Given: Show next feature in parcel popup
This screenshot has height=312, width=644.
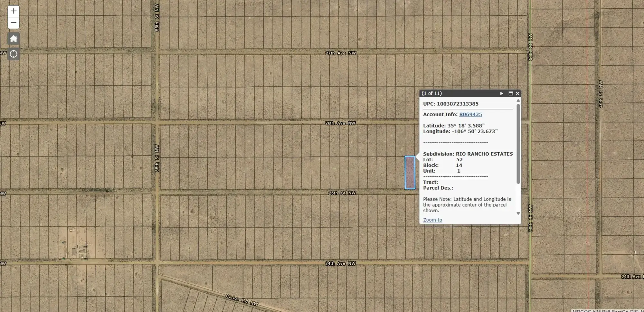Looking at the screenshot, I should coord(501,93).
